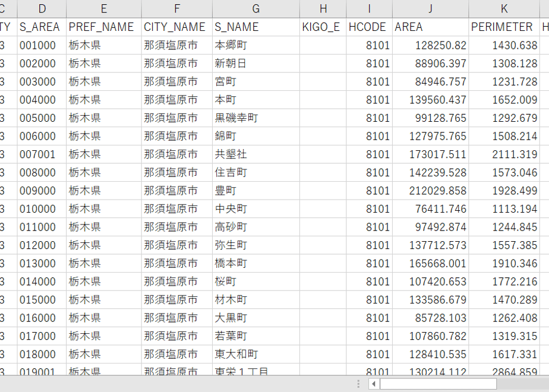Select PERIMETER value 1430.638

coord(504,45)
